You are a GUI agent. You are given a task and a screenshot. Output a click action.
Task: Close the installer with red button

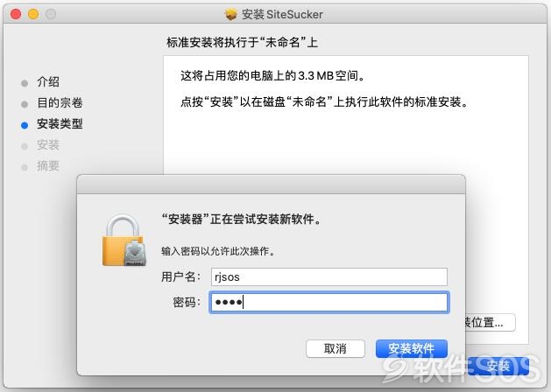(16, 14)
